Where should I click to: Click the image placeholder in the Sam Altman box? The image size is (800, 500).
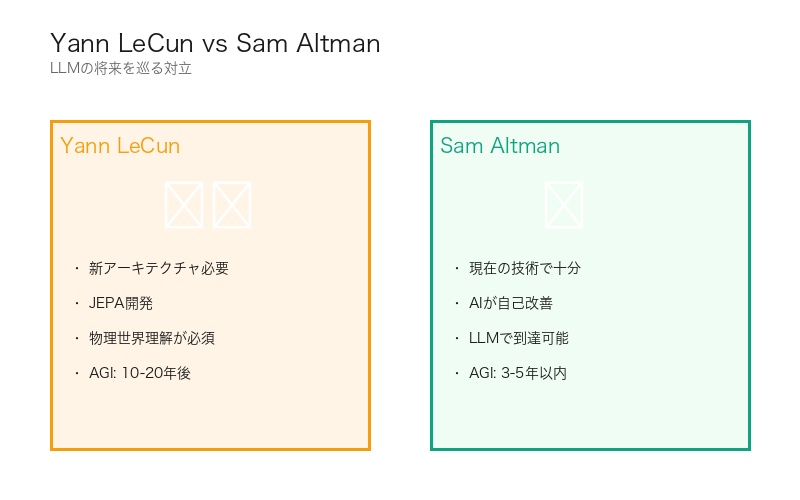564,205
